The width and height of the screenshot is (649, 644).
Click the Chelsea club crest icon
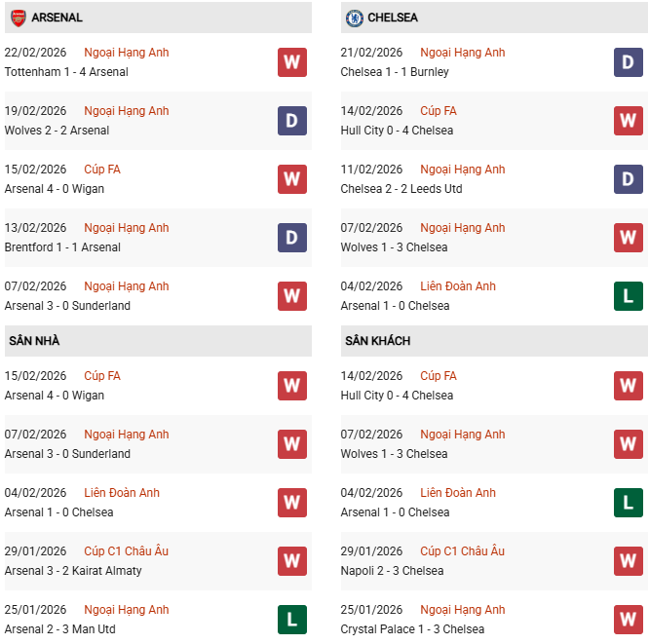pos(355,18)
